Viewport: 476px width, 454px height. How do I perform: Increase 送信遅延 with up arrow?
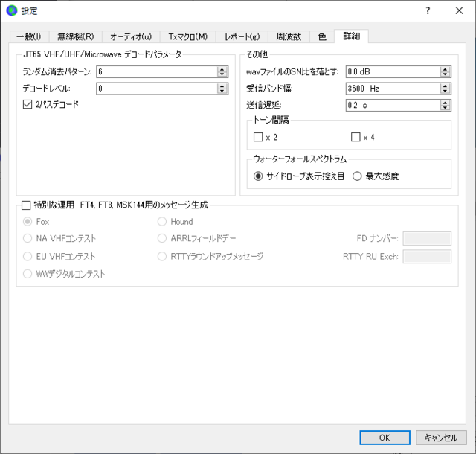click(445, 103)
